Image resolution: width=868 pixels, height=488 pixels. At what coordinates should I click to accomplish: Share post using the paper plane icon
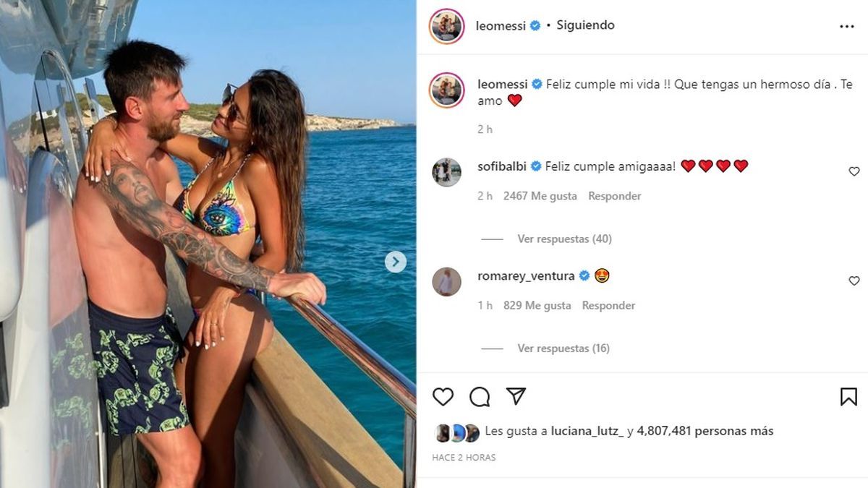tap(516, 396)
